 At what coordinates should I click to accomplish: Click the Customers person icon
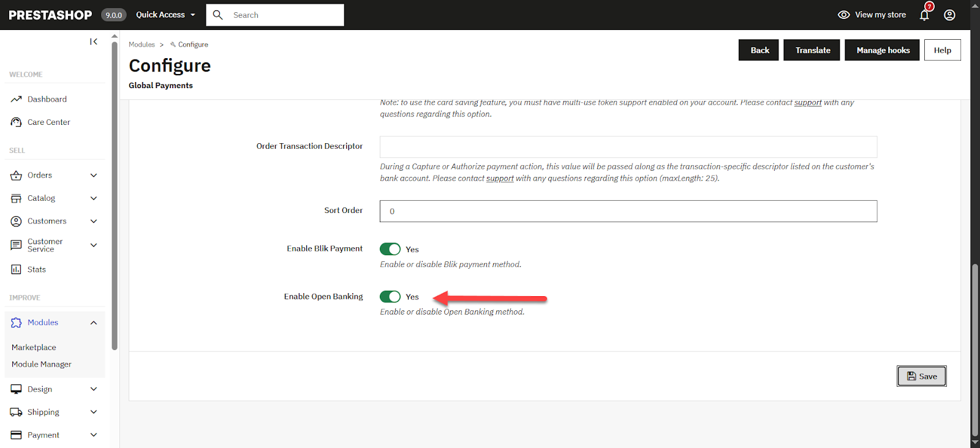(x=17, y=222)
